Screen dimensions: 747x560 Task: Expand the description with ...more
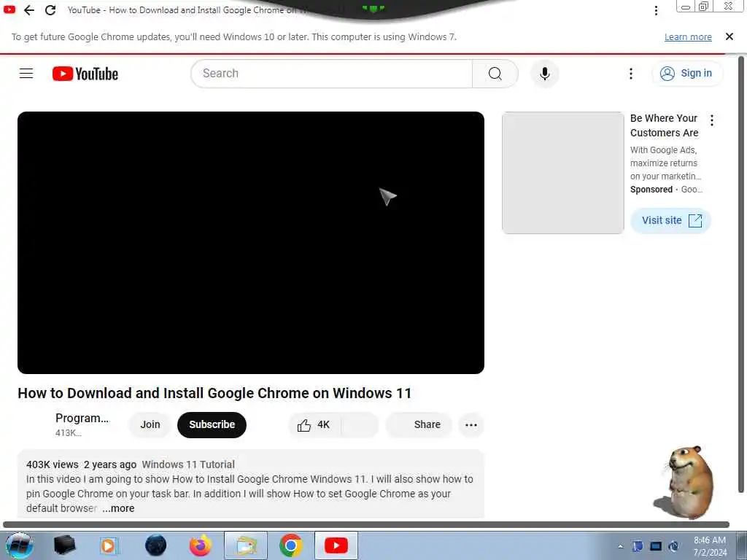[x=118, y=508]
